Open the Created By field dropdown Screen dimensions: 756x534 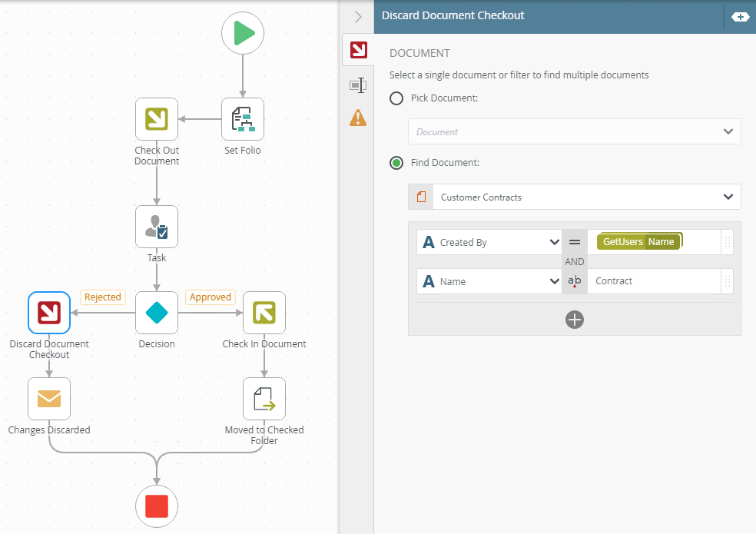click(x=489, y=243)
